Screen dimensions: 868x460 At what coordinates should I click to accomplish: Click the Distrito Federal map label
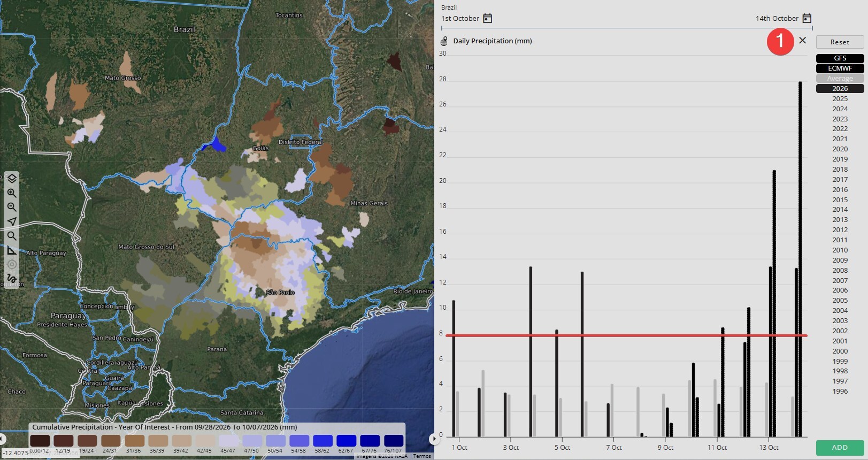click(x=300, y=142)
